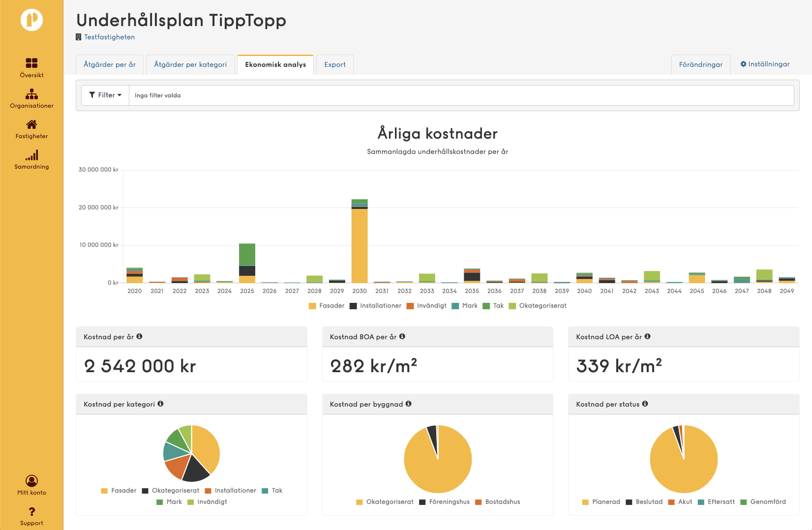Click info icon beside Kostnad per status

tap(645, 404)
